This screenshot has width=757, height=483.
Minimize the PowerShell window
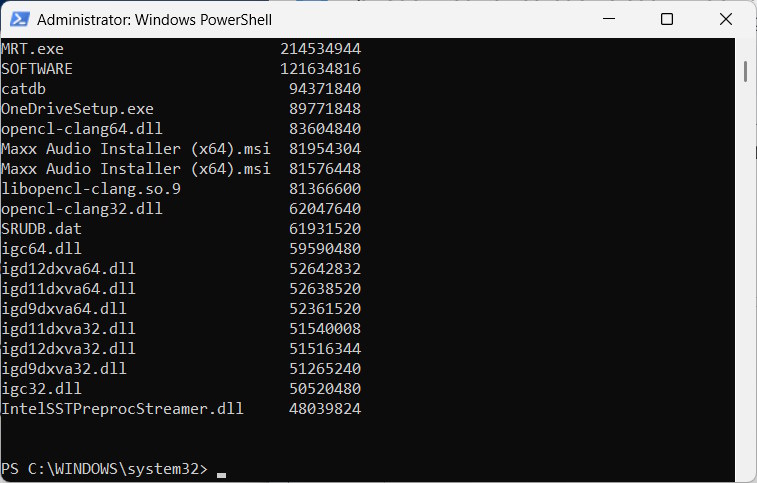(609, 19)
